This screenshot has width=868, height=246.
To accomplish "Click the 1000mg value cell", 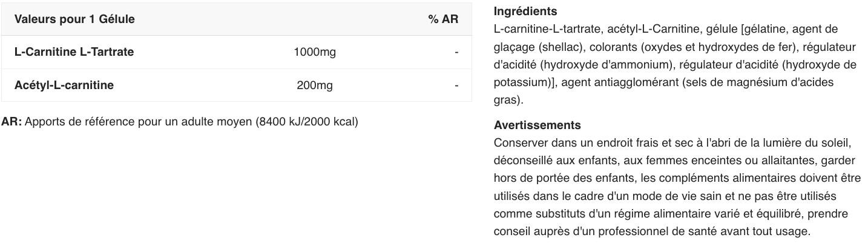I will click(x=315, y=52).
